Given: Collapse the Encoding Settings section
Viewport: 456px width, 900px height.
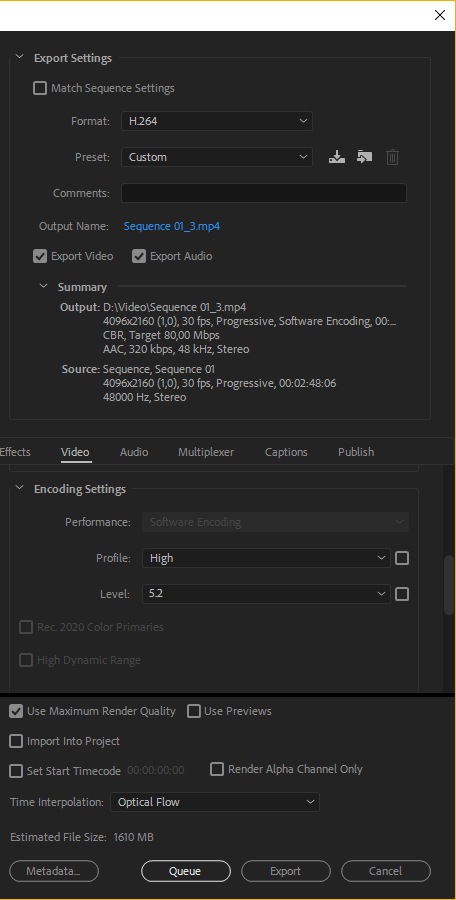Looking at the screenshot, I should click(x=20, y=488).
